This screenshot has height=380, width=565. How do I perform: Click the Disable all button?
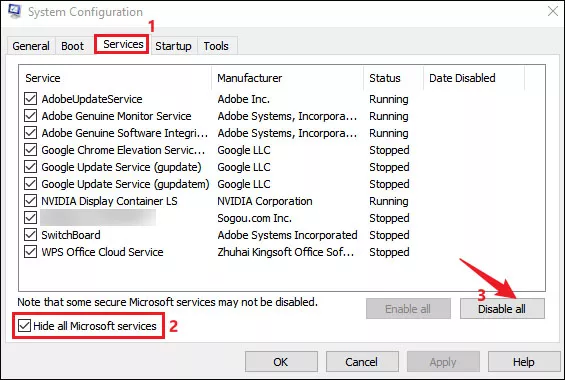pos(502,309)
